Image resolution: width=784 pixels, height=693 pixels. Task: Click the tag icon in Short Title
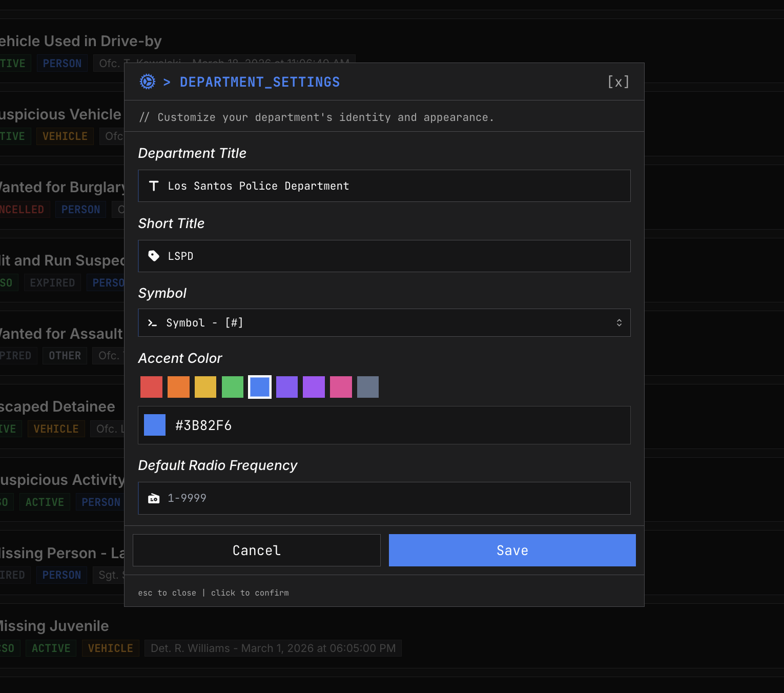click(154, 256)
